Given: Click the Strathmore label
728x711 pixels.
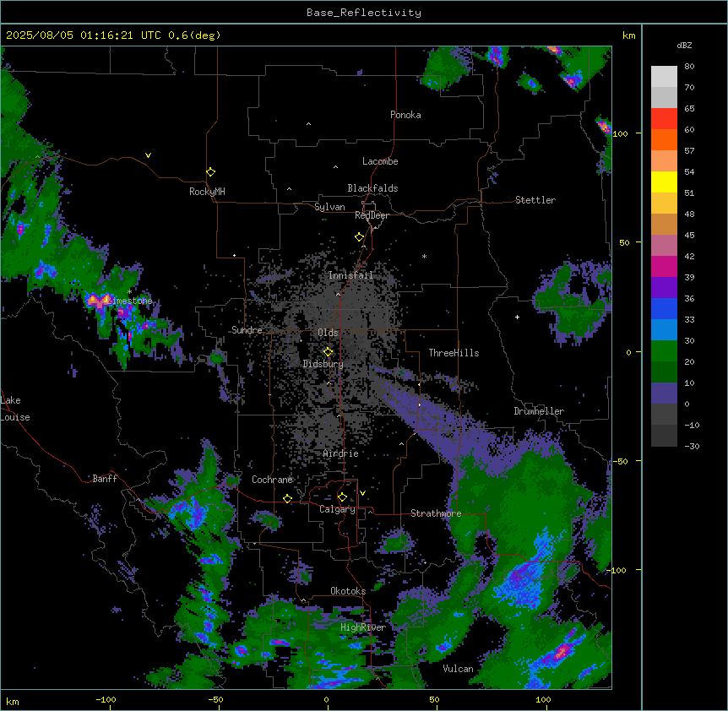Looking at the screenshot, I should point(436,513).
